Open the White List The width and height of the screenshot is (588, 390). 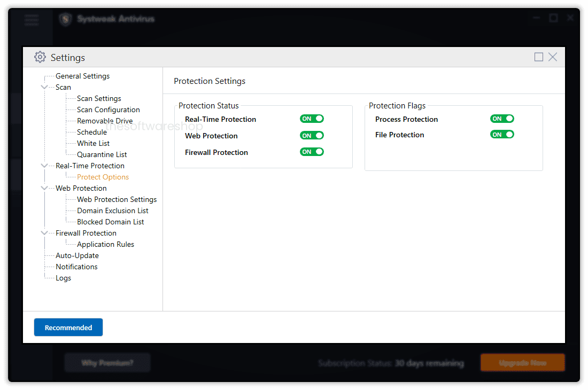[93, 144]
